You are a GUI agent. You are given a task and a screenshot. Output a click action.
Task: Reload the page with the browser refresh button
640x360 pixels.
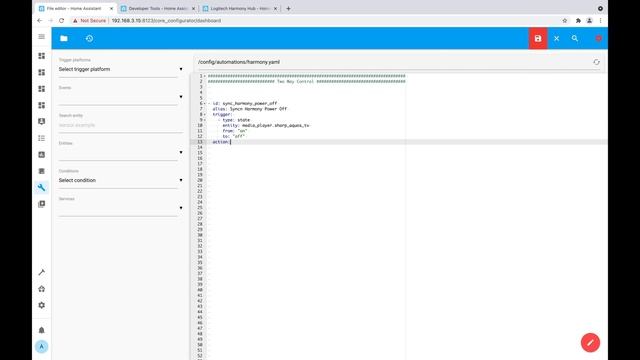(x=62, y=20)
